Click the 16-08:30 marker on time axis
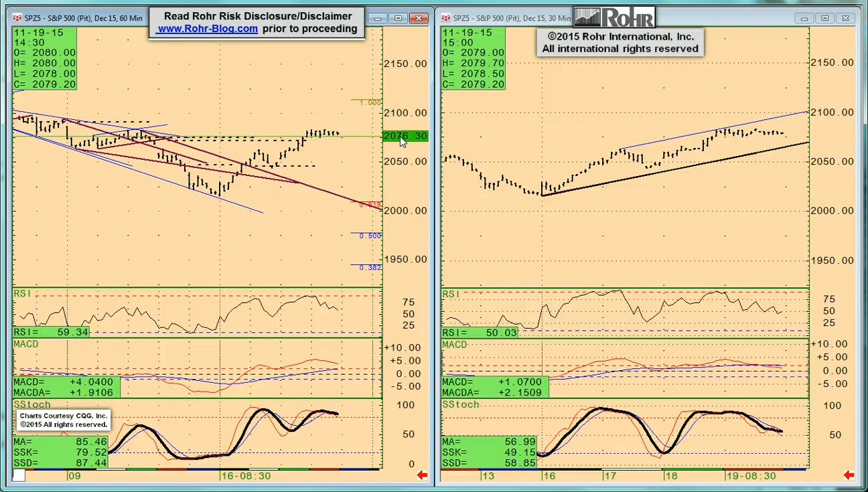This screenshot has height=492, width=868. coord(246,475)
